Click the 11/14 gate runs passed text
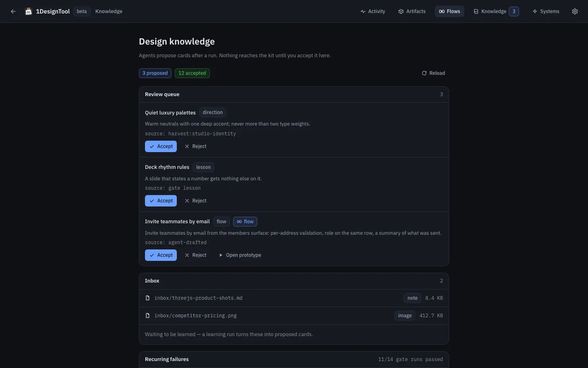This screenshot has width=588, height=368. click(x=410, y=359)
